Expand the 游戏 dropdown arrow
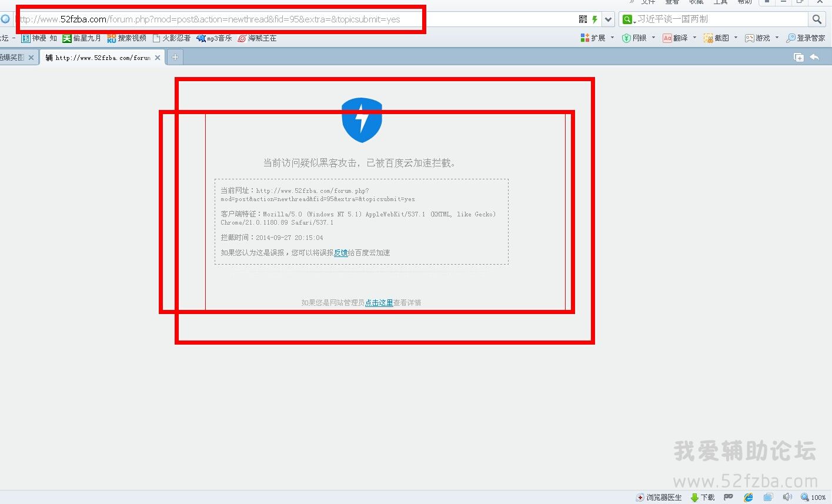The width and height of the screenshot is (832, 504). pyautogui.click(x=777, y=38)
